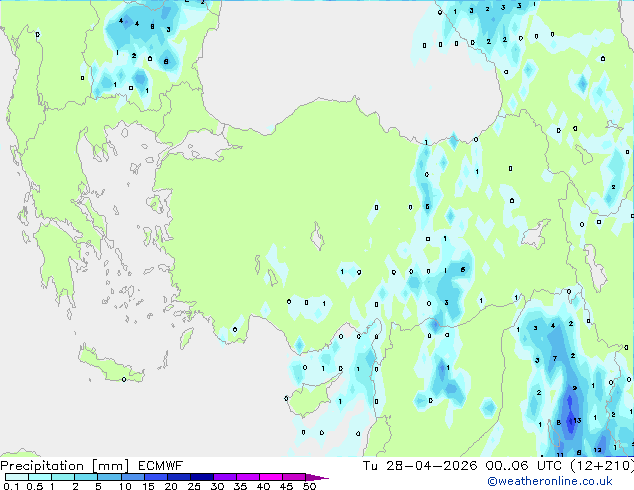634x490 pixels.
Task: Click the legend value '15'
Action: (148, 486)
